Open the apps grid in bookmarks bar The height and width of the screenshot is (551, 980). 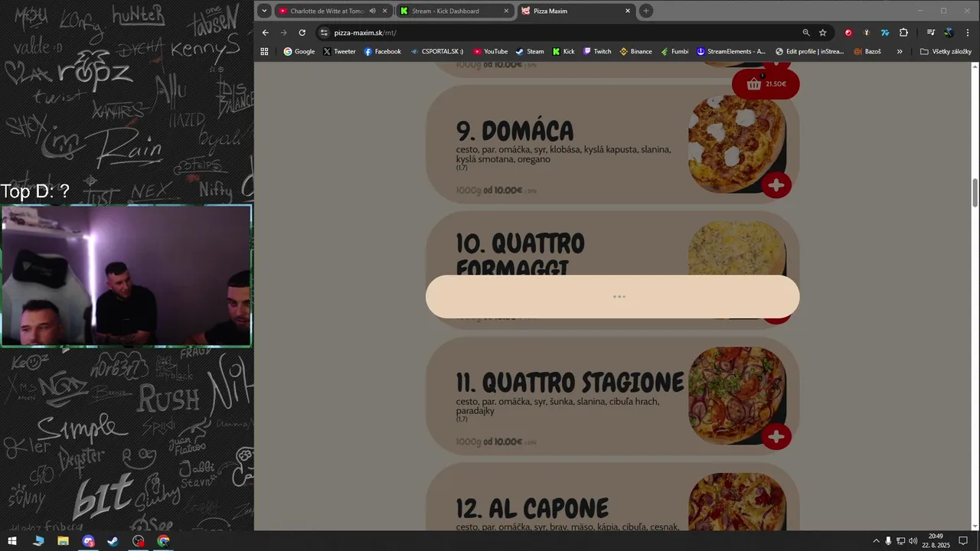click(264, 51)
